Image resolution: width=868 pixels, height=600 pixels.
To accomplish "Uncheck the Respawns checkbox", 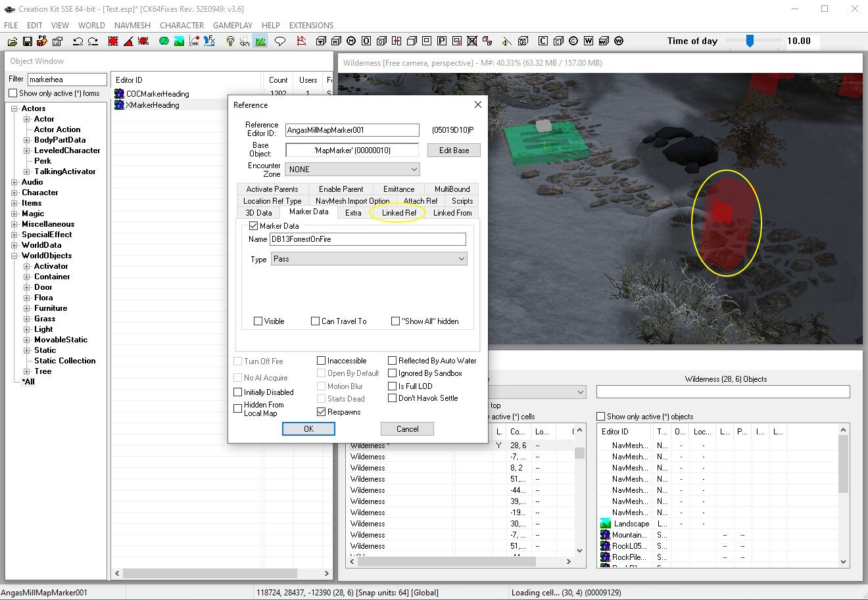I will click(x=322, y=412).
